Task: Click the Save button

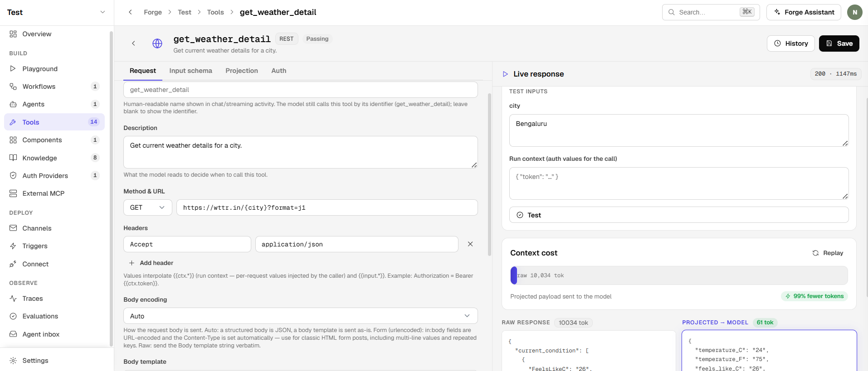Action: [839, 43]
